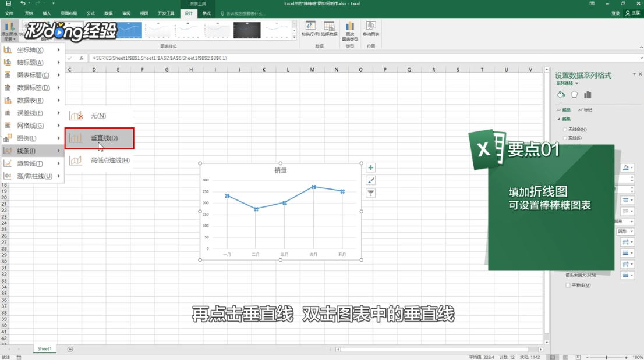Image resolution: width=644 pixels, height=360 pixels.
Task: Choose Drop Lines (D) in the Lines submenu
Action: pyautogui.click(x=99, y=138)
